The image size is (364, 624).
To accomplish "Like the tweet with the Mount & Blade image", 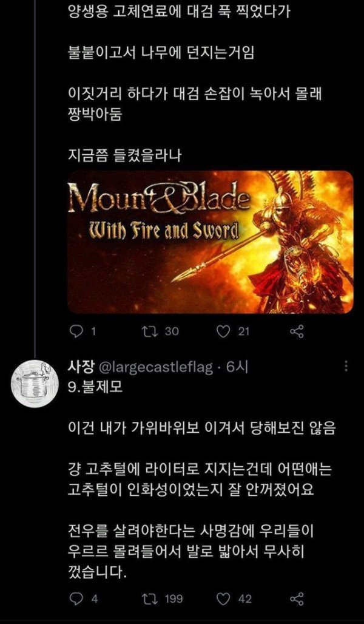I will [x=223, y=331].
